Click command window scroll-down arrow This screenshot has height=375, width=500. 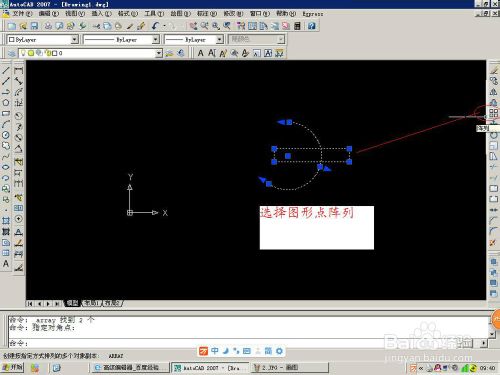492,334
